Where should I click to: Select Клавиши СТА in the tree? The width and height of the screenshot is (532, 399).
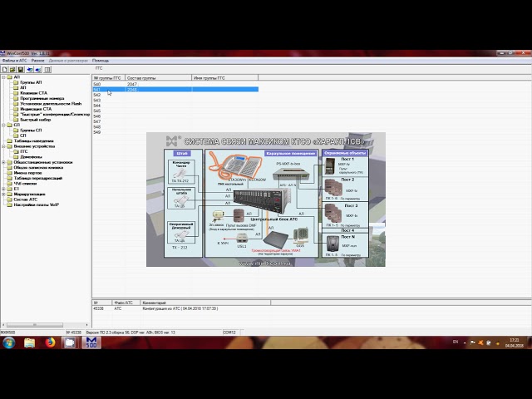click(x=33, y=93)
